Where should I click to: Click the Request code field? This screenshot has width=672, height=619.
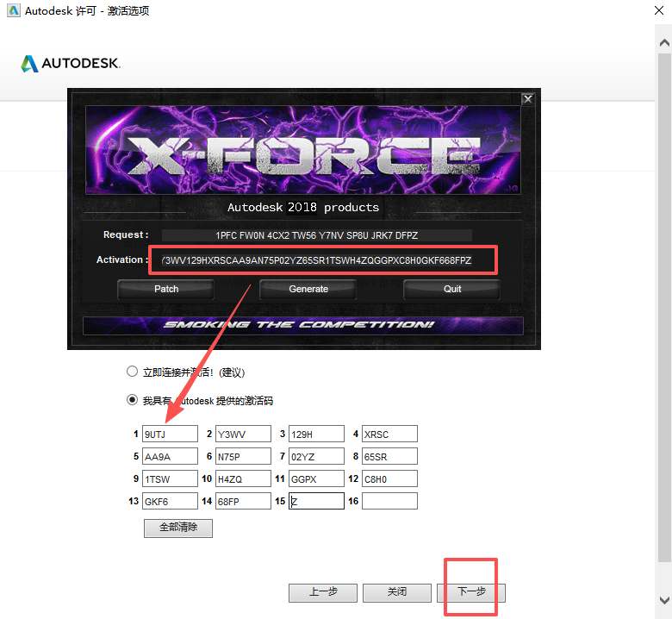click(317, 235)
